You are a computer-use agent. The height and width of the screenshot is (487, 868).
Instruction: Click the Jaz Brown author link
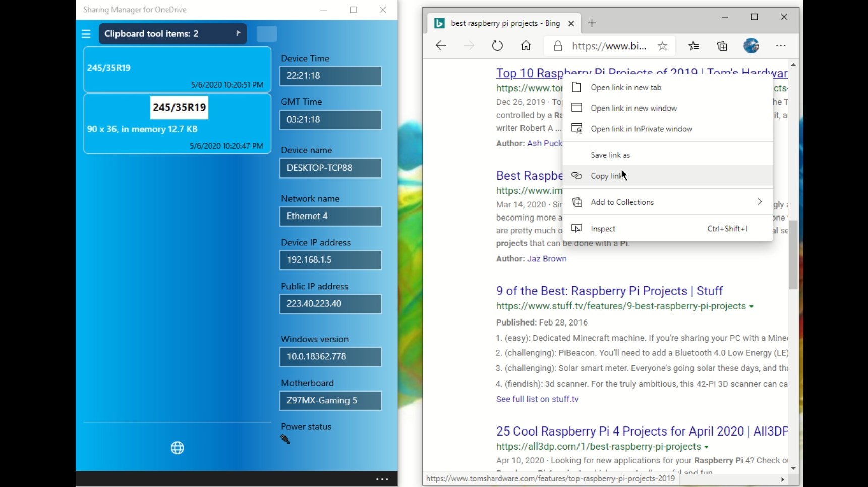pyautogui.click(x=547, y=258)
